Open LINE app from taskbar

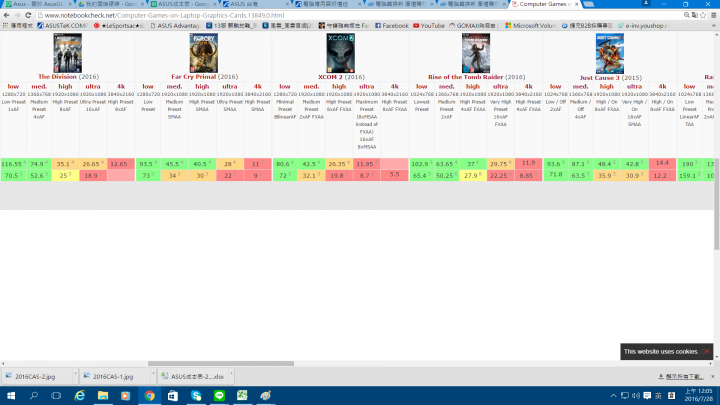(219, 395)
